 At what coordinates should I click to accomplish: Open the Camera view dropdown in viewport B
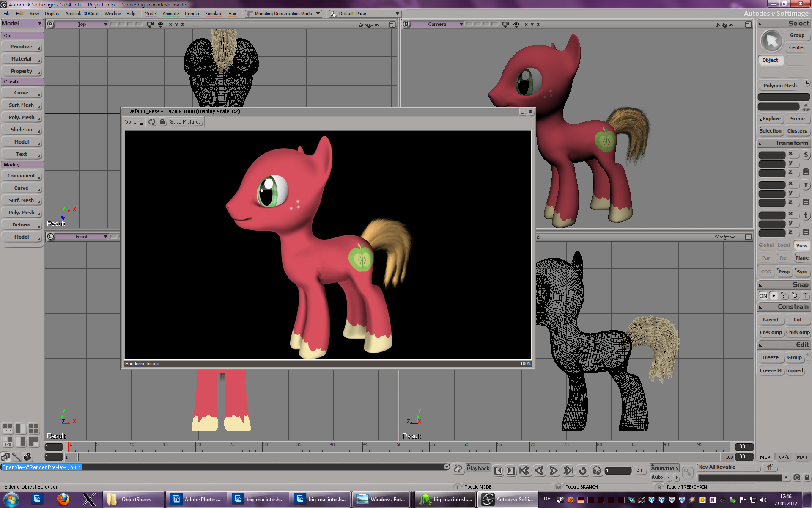pyautogui.click(x=437, y=24)
